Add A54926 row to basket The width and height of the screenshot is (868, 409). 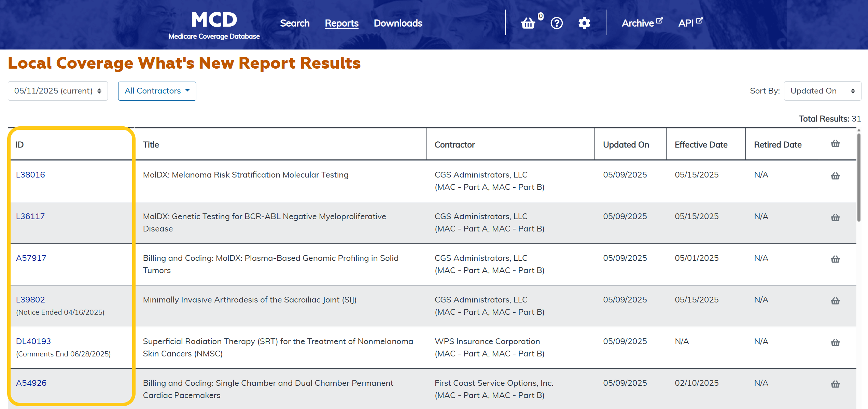835,384
